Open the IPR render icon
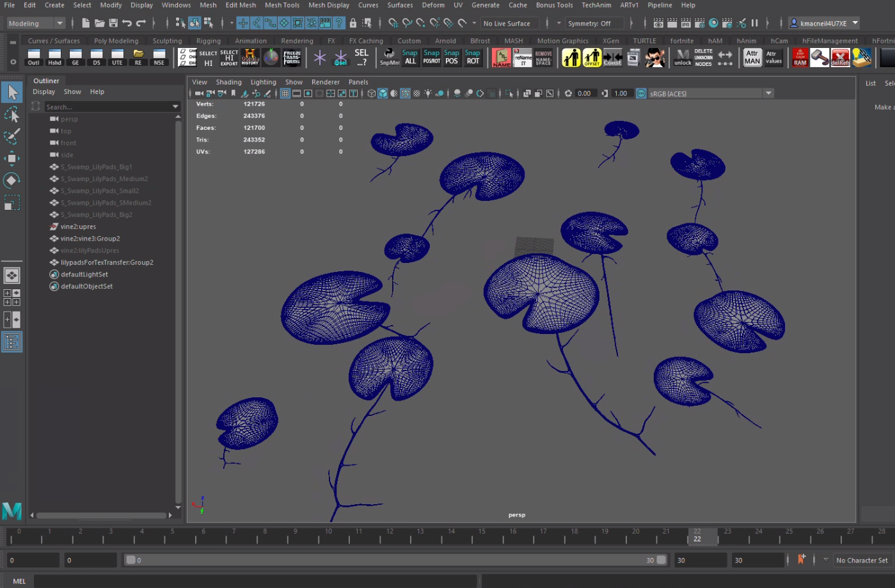This screenshot has width=895, height=588. pos(686,23)
